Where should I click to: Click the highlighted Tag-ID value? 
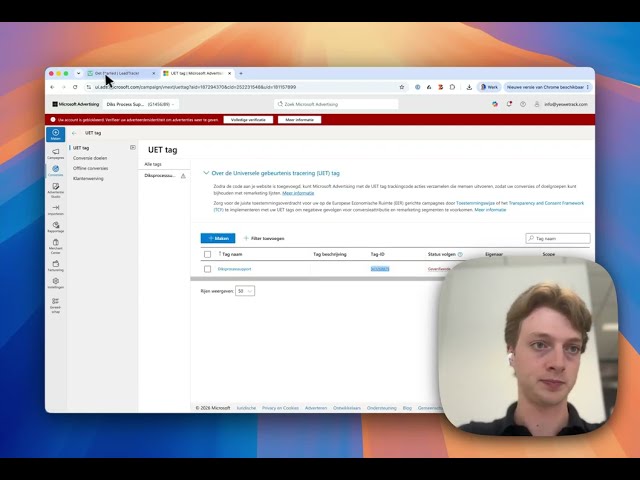[380, 269]
